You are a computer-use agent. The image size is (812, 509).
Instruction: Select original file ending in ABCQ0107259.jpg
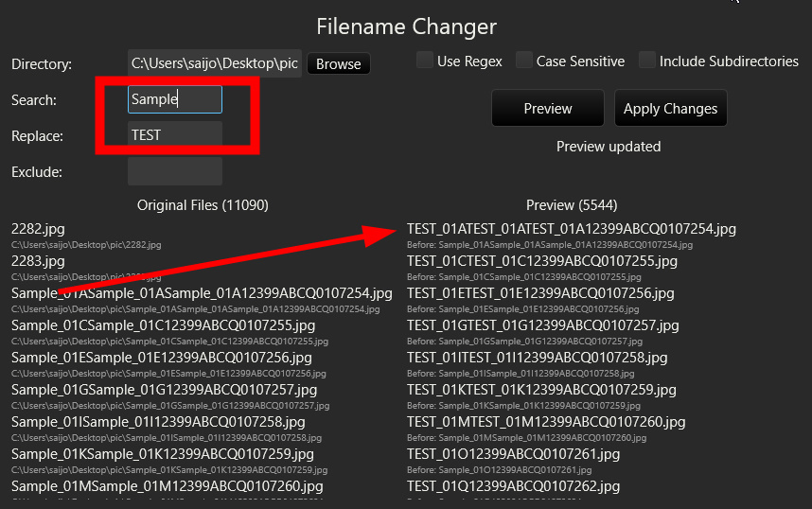pos(162,454)
